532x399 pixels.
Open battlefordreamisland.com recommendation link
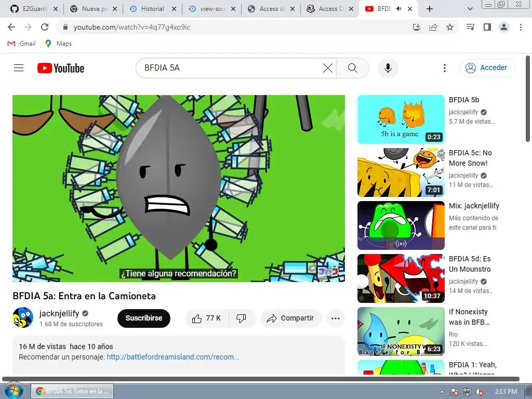point(173,357)
